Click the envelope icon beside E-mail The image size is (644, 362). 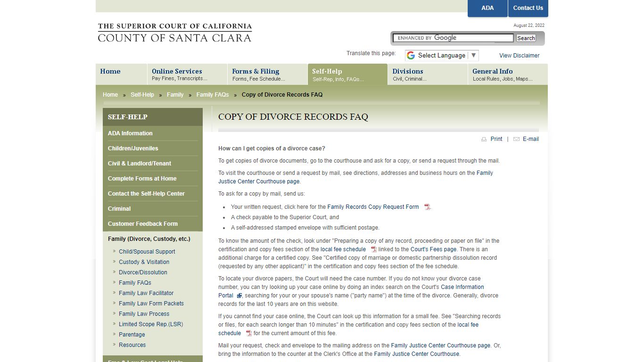click(x=516, y=139)
